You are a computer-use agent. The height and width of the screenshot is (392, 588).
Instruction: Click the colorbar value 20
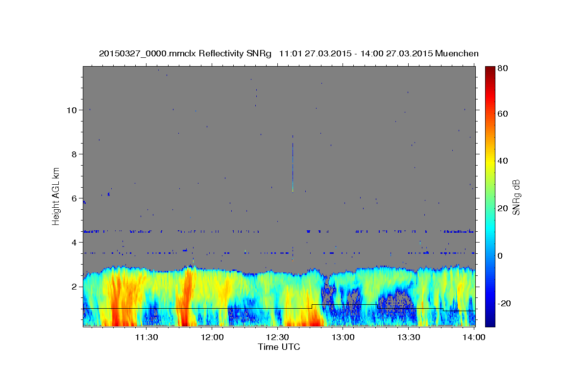coord(502,208)
